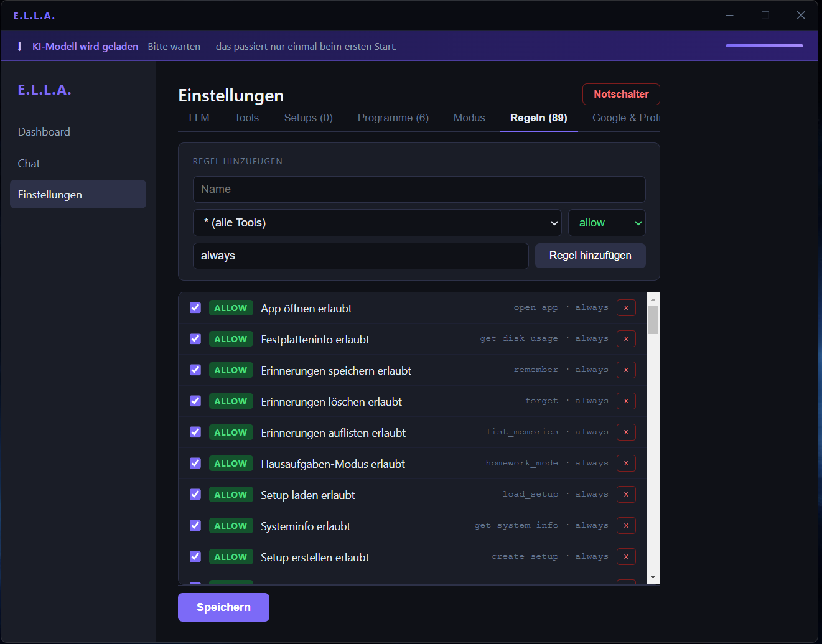Switch to the LLM tab
Screen dimensions: 822x644
[x=199, y=118]
